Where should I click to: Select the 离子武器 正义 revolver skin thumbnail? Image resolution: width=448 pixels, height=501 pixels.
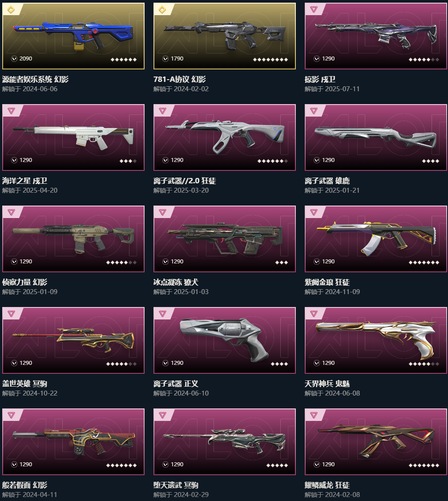tap(225, 340)
